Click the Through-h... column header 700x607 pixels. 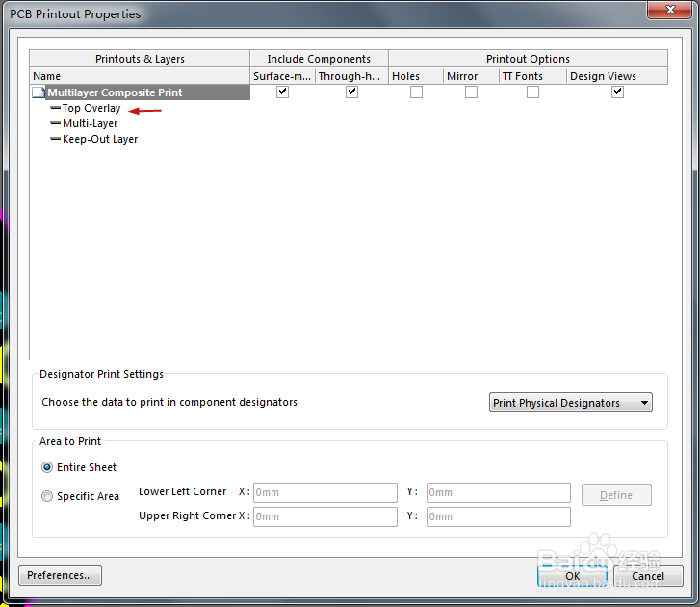tap(351, 76)
